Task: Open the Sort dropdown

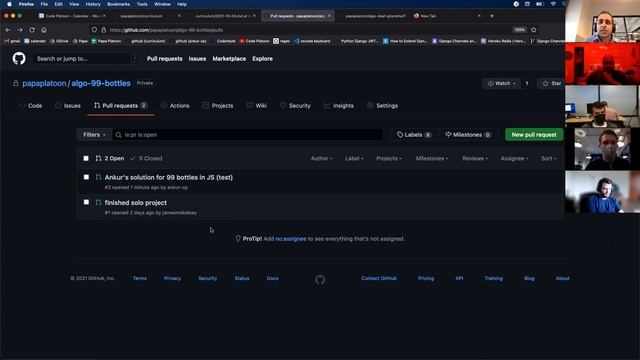Action: (x=549, y=158)
